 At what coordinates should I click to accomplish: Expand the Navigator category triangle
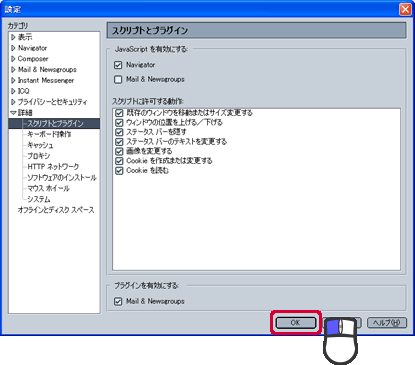tap(13, 48)
